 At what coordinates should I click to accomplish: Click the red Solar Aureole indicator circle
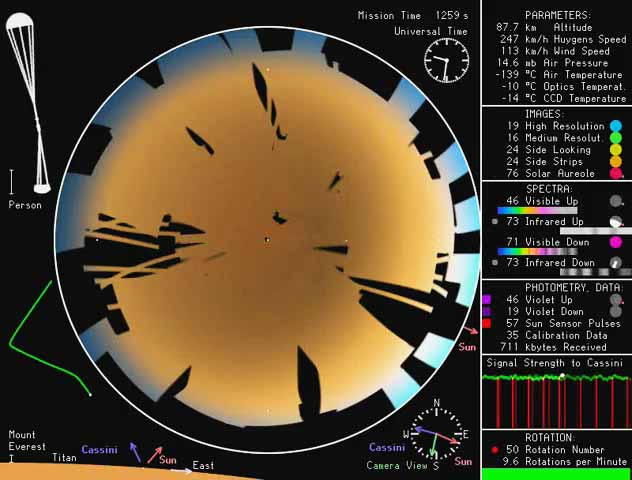(615, 174)
